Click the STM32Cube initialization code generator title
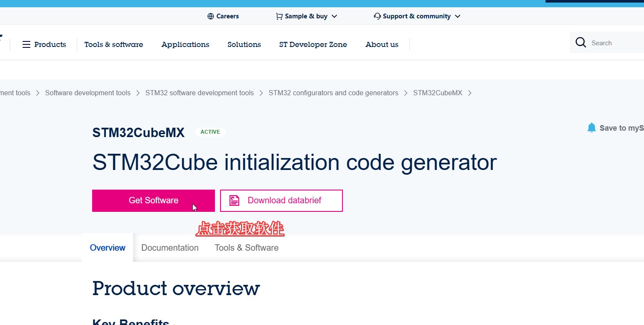644x325 pixels. pyautogui.click(x=295, y=162)
